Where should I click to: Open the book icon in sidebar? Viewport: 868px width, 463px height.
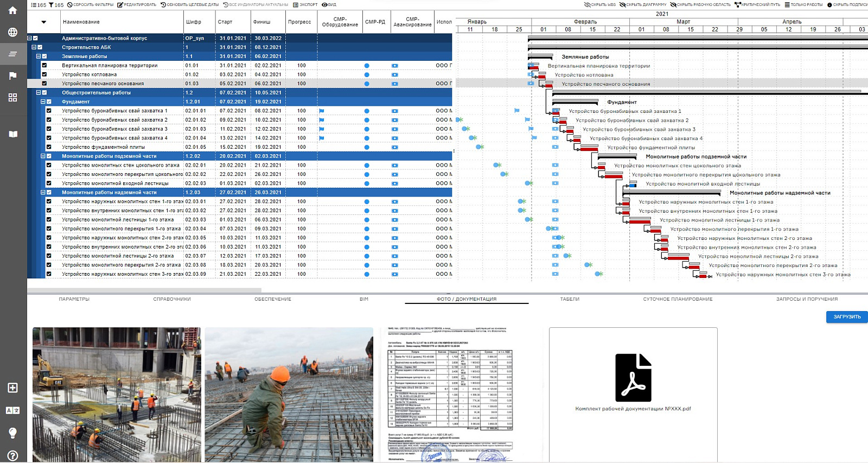[x=12, y=134]
